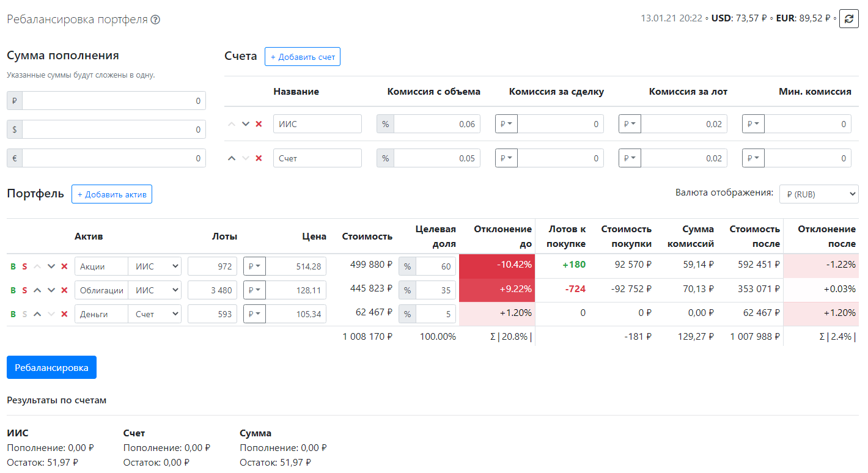This screenshot has width=868, height=473.
Task: Open Мин. комиссия currency dropdown for ИИС
Action: pyautogui.click(x=753, y=124)
